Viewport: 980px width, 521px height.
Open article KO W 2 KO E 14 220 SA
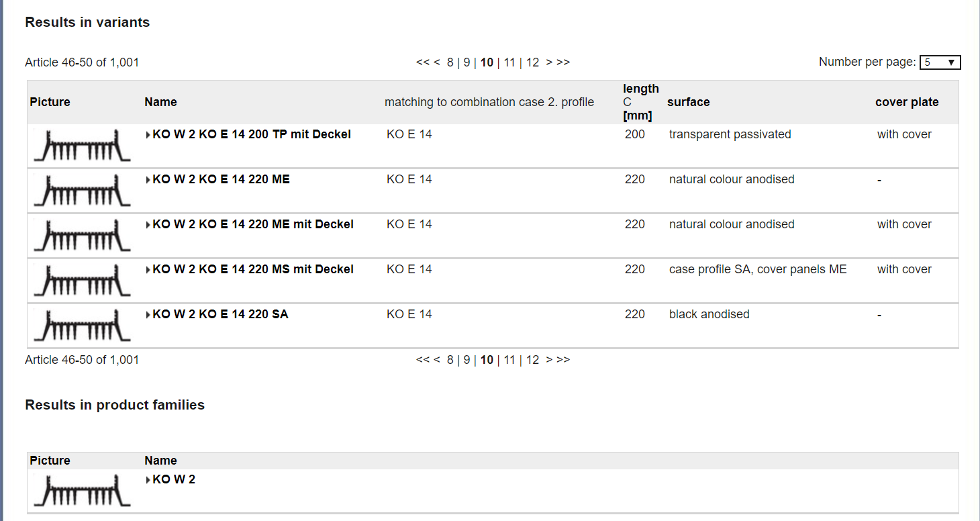(x=220, y=314)
